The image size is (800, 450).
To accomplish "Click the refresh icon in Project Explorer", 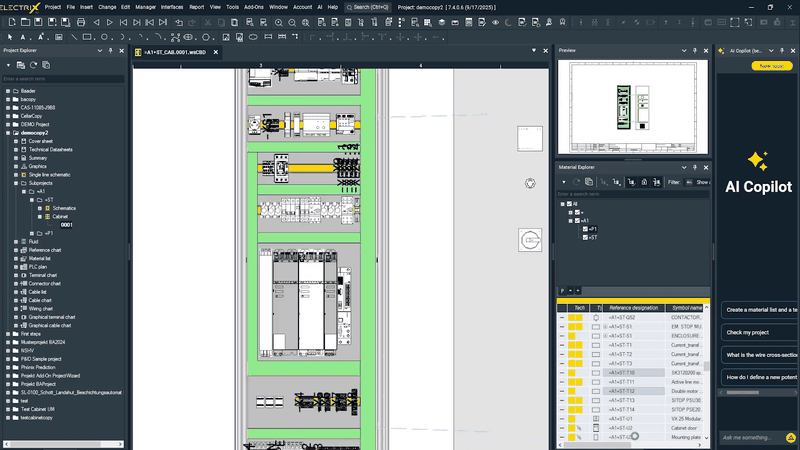I will (33, 65).
